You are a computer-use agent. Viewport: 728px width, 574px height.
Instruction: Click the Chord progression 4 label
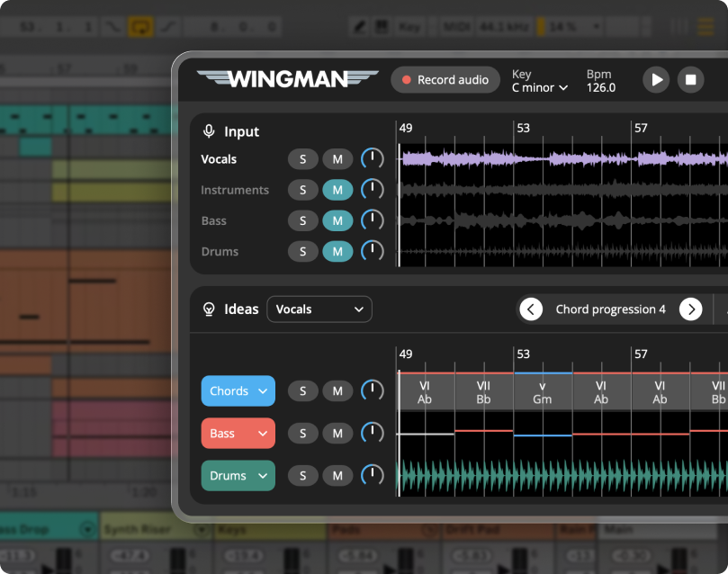pyautogui.click(x=610, y=309)
